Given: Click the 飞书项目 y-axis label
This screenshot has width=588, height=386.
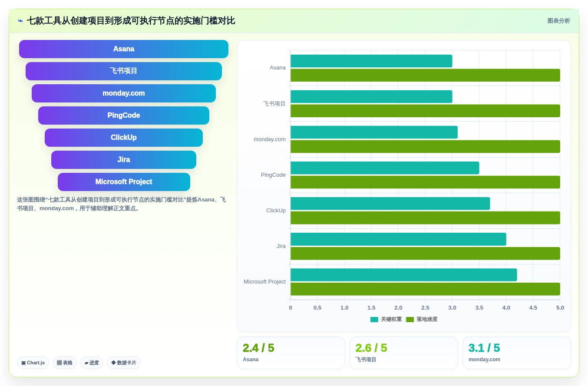Looking at the screenshot, I should pyautogui.click(x=274, y=103).
